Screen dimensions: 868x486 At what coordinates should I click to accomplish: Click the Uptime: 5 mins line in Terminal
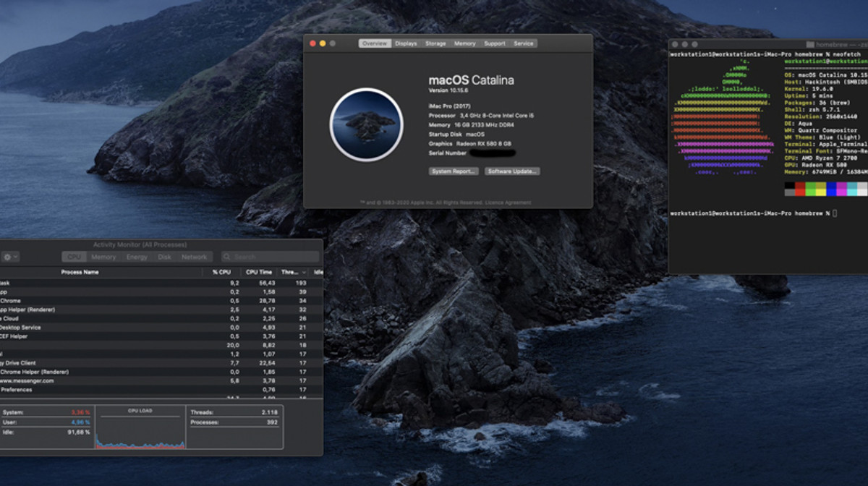(809, 96)
